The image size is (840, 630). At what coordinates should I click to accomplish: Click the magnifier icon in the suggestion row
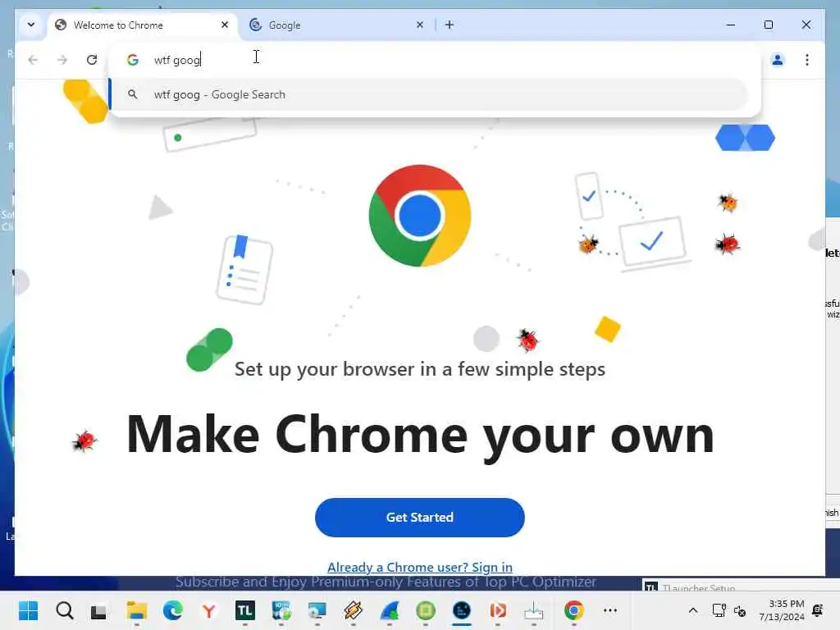pos(132,94)
